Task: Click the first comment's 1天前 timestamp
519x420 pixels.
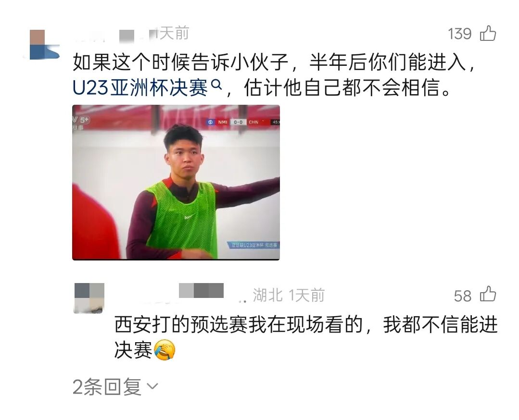Action: (173, 34)
